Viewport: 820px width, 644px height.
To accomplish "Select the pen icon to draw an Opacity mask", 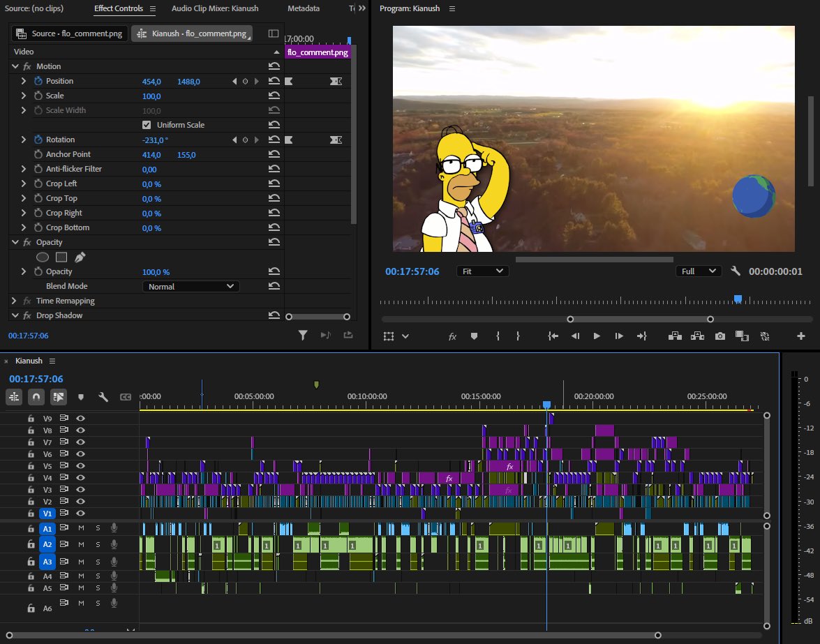I will 80,257.
